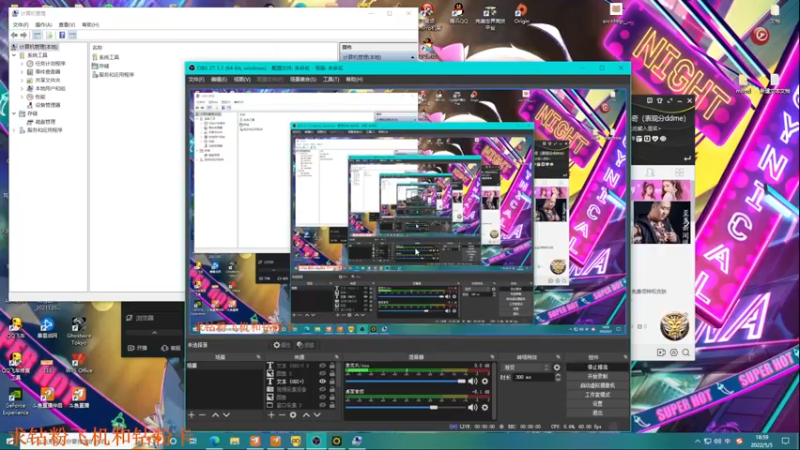This screenshot has width=800, height=450.
Task: Expand 共享文件夹 tree node
Action: [x=22, y=80]
